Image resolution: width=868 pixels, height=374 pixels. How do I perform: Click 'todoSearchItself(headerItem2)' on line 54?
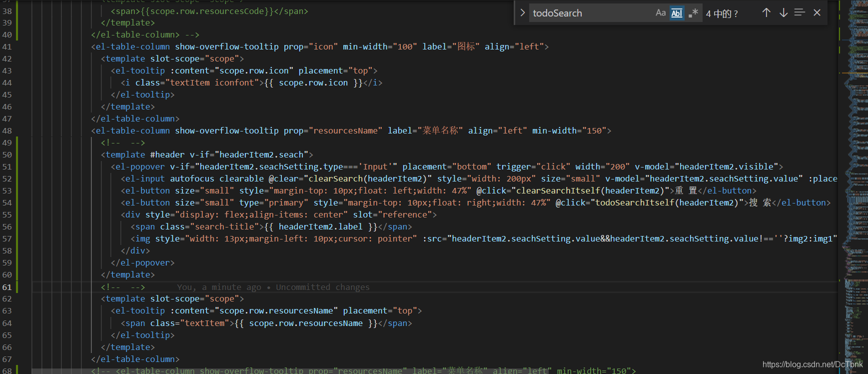[x=667, y=202]
